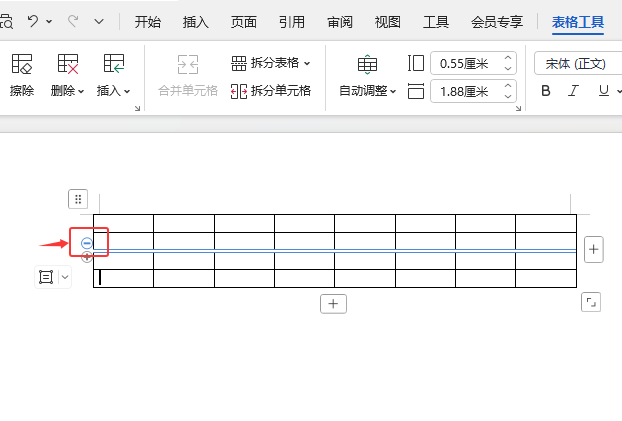Toggle Underline formatting
Image resolution: width=622 pixels, height=421 pixels.
[x=604, y=91]
